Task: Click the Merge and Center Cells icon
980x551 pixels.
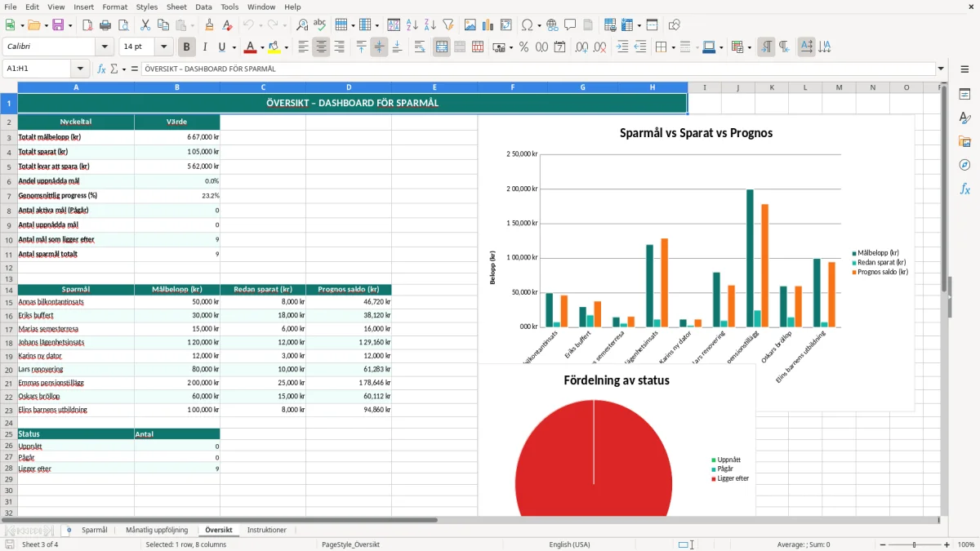Action: tap(442, 47)
